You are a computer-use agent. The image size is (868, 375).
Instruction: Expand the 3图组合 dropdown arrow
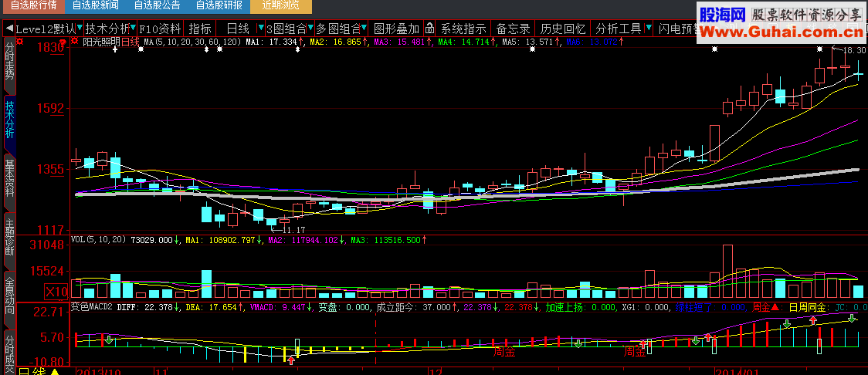click(x=310, y=28)
